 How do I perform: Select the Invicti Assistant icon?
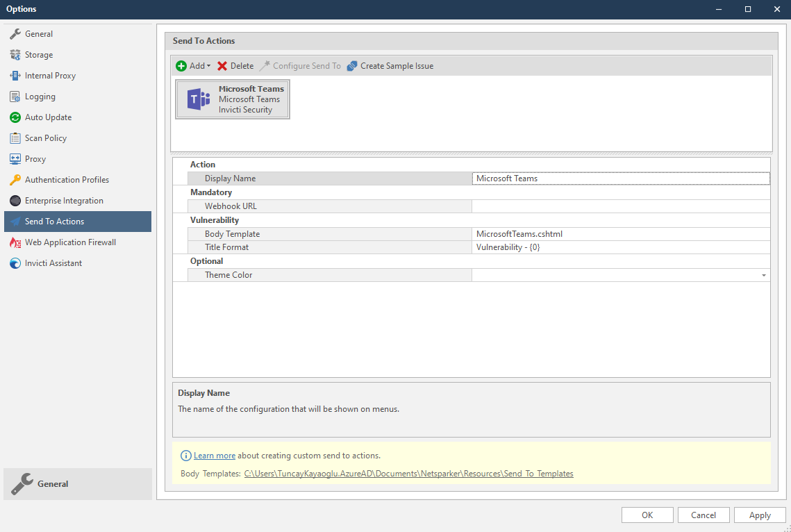coord(15,263)
